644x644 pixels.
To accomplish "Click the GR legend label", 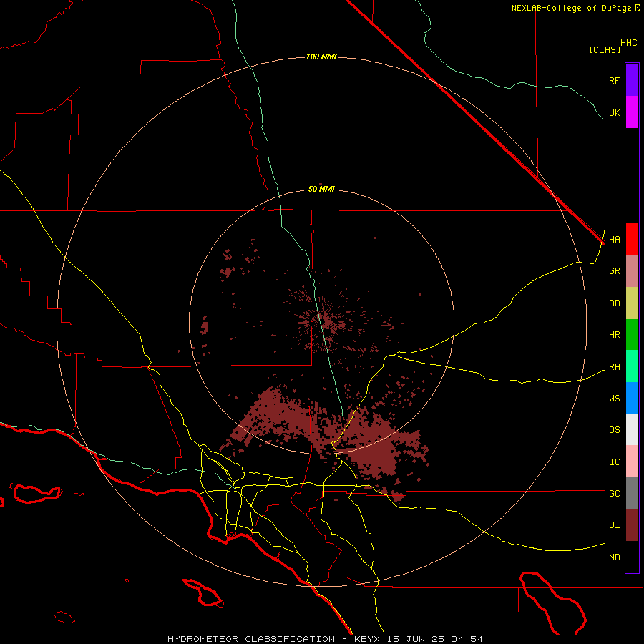I will click(614, 271).
